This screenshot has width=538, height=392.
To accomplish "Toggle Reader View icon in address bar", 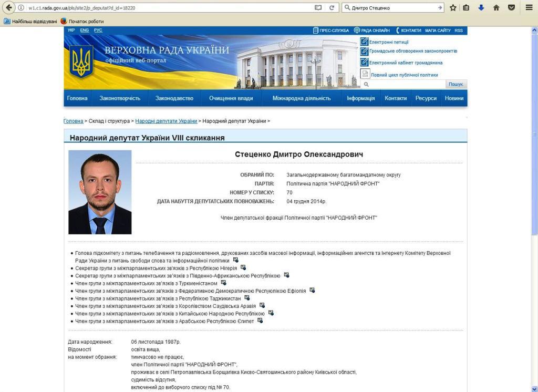I will point(318,8).
